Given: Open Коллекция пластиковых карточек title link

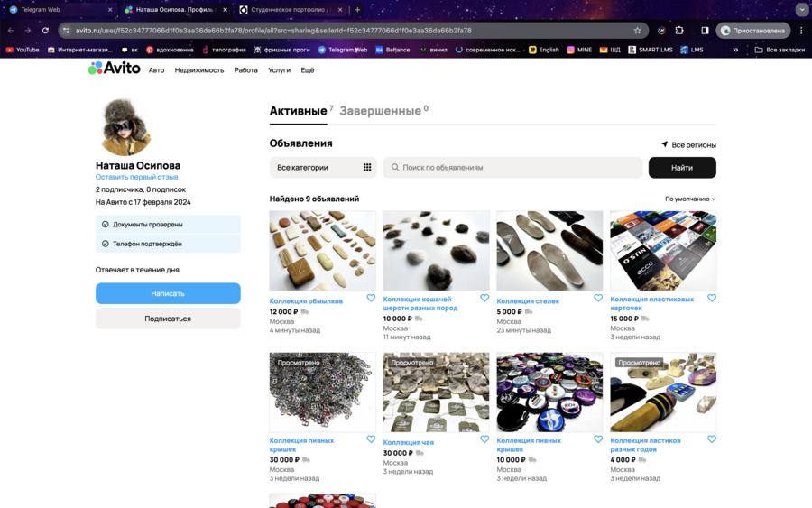Looking at the screenshot, I should [x=652, y=303].
